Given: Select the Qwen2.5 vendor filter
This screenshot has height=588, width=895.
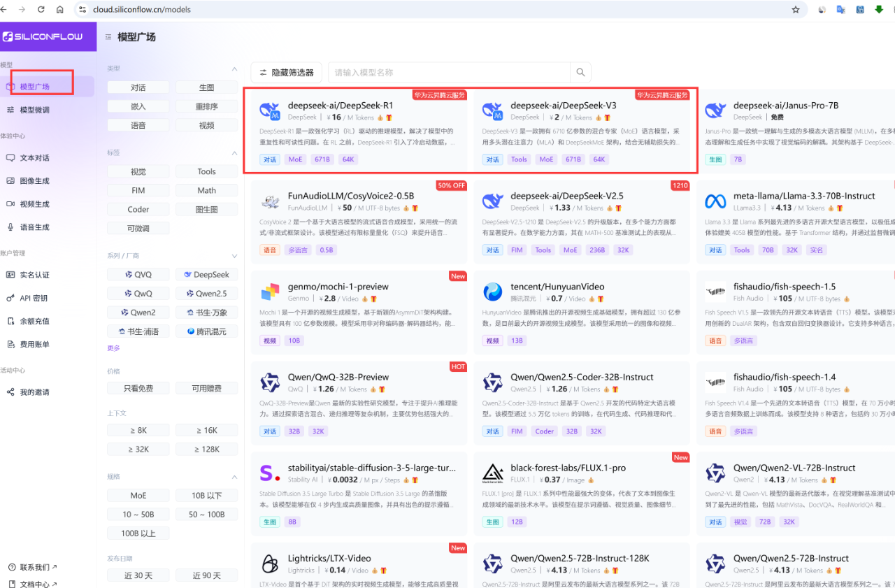Looking at the screenshot, I should (x=206, y=294).
